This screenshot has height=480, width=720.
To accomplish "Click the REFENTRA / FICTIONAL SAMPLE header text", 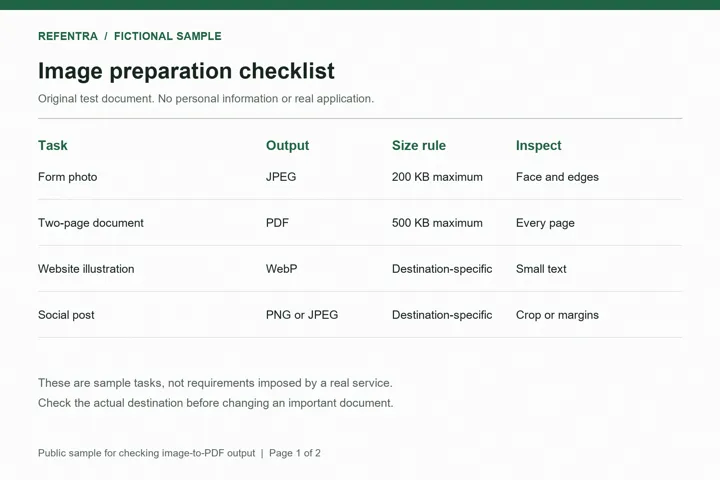I will [129, 36].
